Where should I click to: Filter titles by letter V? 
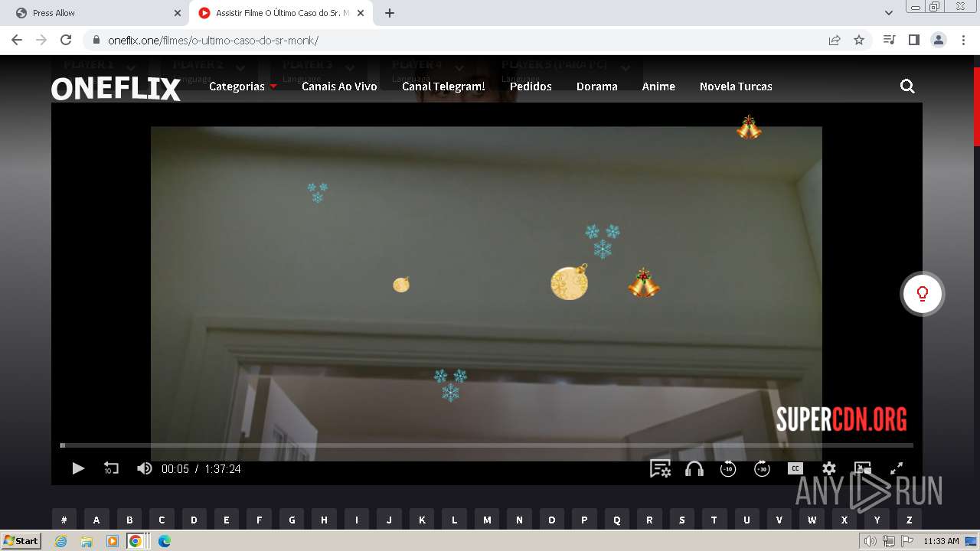pyautogui.click(x=779, y=520)
